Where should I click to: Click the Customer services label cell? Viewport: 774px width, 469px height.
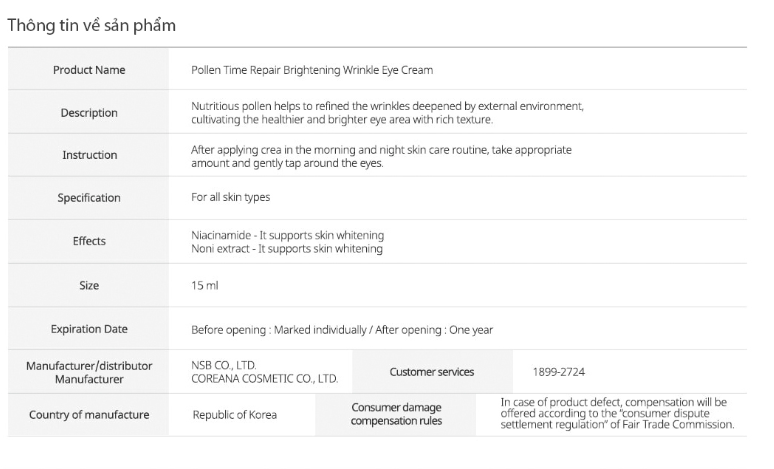[432, 372]
